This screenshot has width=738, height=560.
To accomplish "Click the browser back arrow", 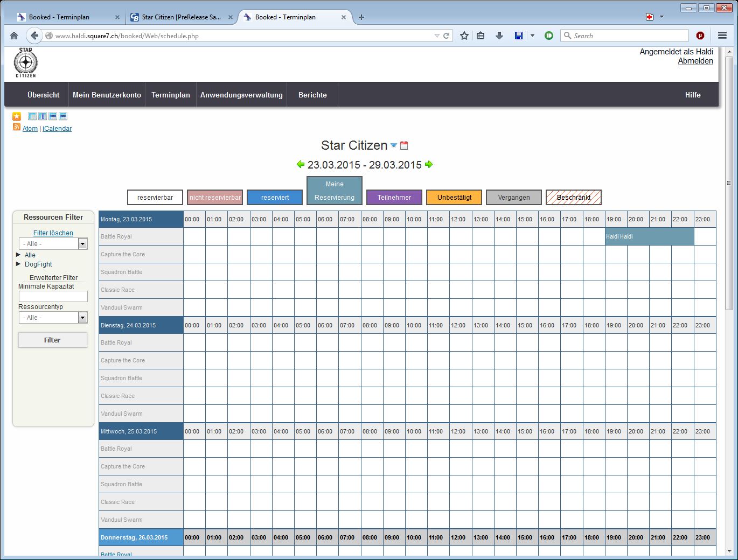I will (x=34, y=36).
